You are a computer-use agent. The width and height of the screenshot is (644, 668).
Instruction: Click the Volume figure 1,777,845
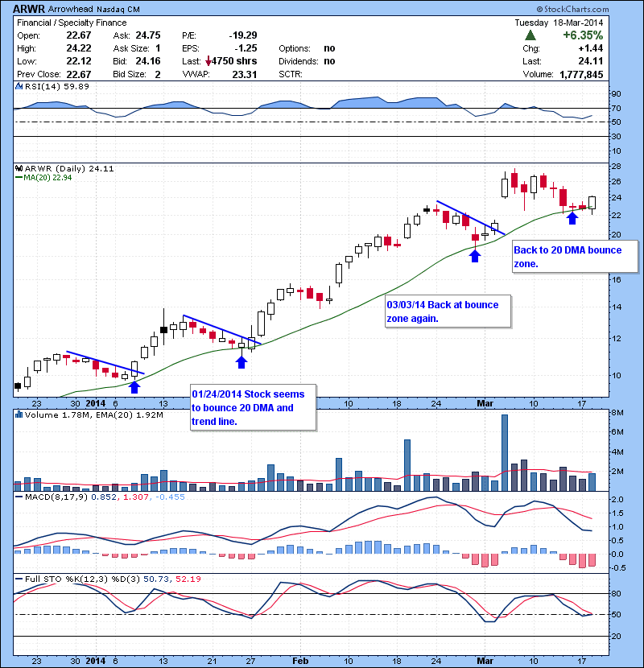coord(581,75)
